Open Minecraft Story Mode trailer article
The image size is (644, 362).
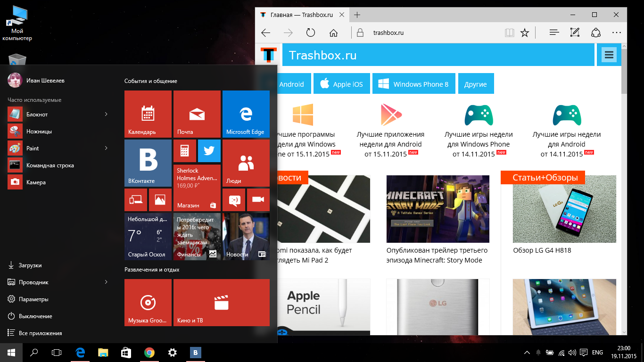point(437,255)
